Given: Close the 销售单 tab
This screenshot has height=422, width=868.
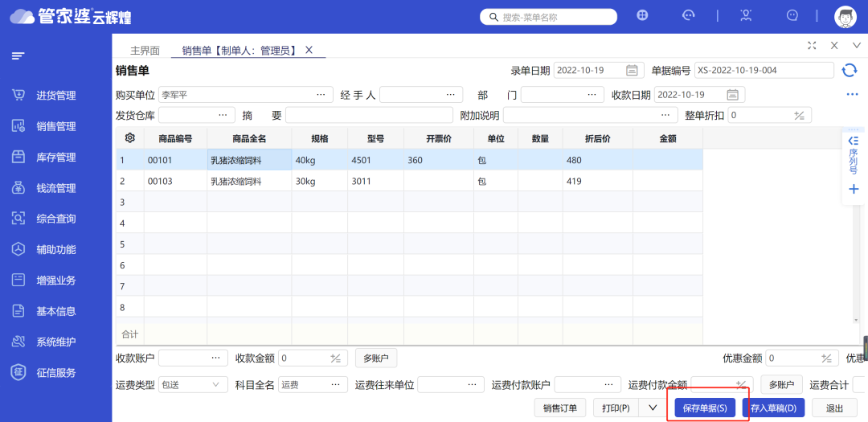Looking at the screenshot, I should (x=309, y=50).
